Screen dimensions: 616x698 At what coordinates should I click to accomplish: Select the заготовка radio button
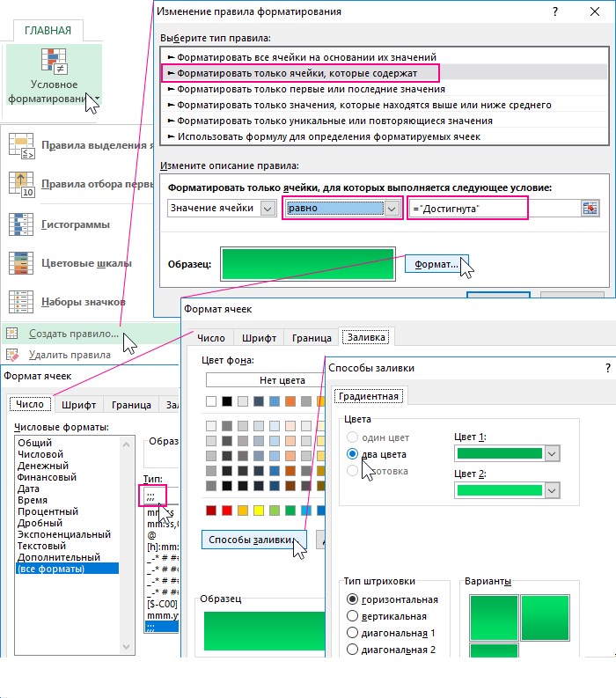tap(352, 471)
